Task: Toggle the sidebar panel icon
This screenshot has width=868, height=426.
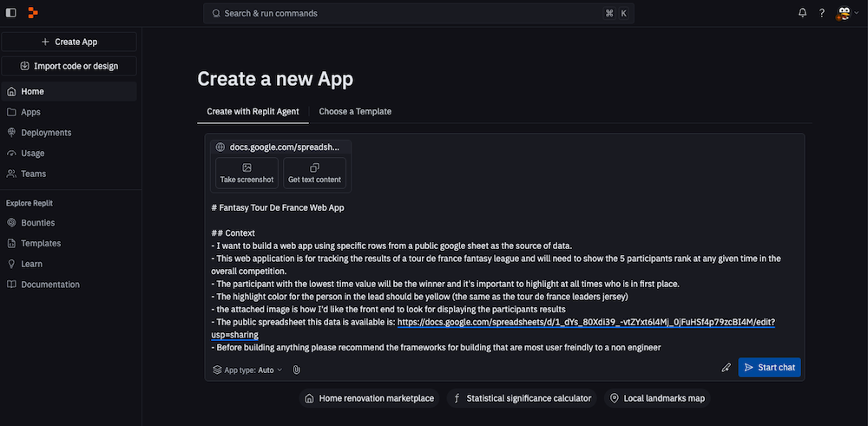Action: coord(11,13)
